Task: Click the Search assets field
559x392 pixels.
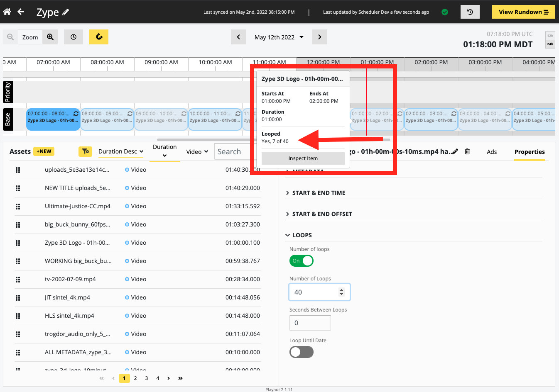Action: (233, 151)
